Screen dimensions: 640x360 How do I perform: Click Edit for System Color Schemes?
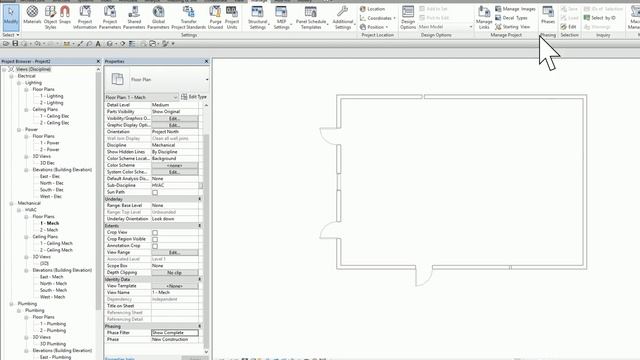[175, 172]
